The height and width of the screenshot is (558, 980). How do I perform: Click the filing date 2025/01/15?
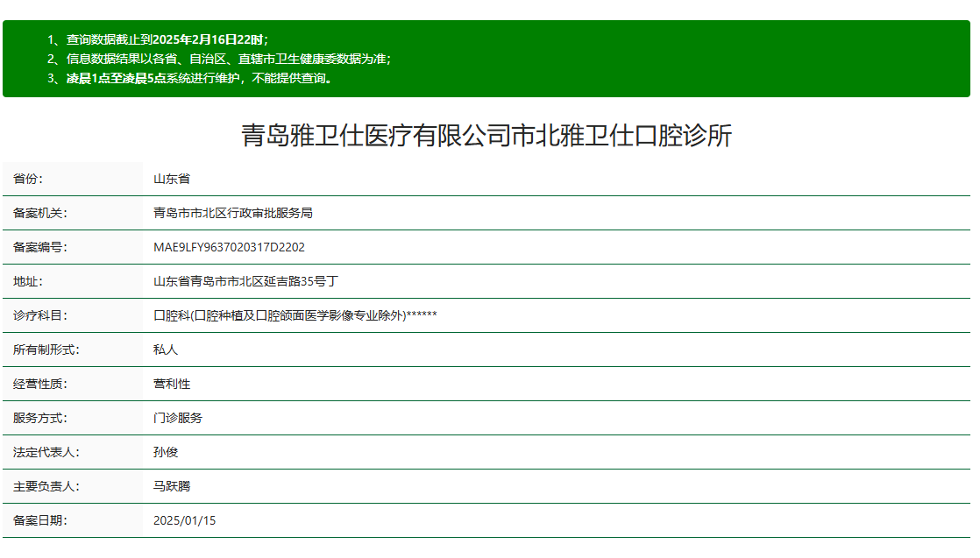tap(184, 520)
